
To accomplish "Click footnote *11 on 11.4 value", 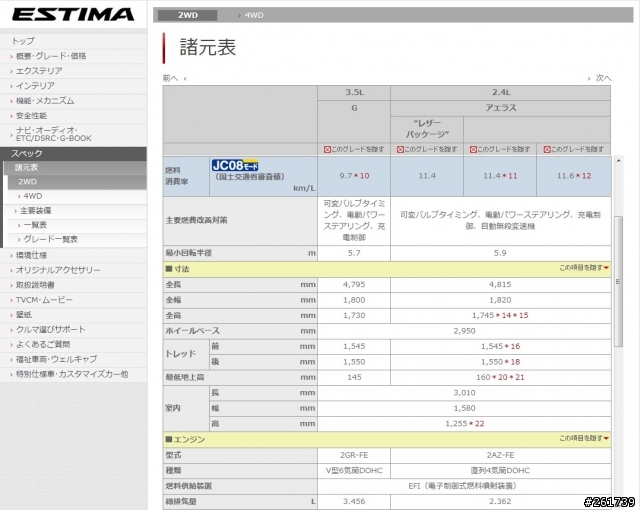I will pyautogui.click(x=509, y=176).
